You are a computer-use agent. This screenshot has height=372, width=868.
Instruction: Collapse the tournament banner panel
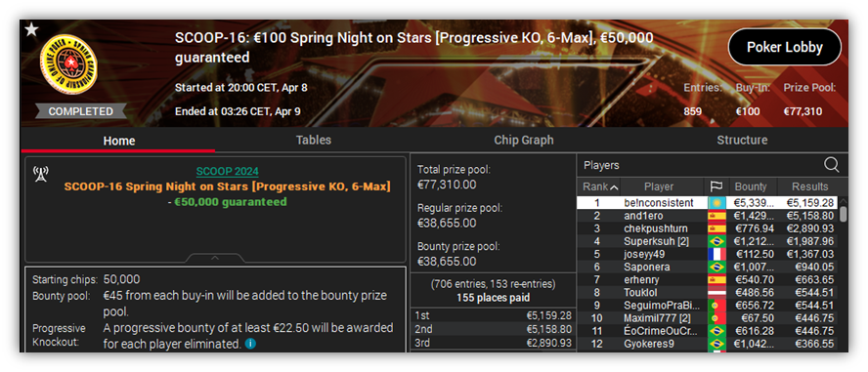[215, 258]
